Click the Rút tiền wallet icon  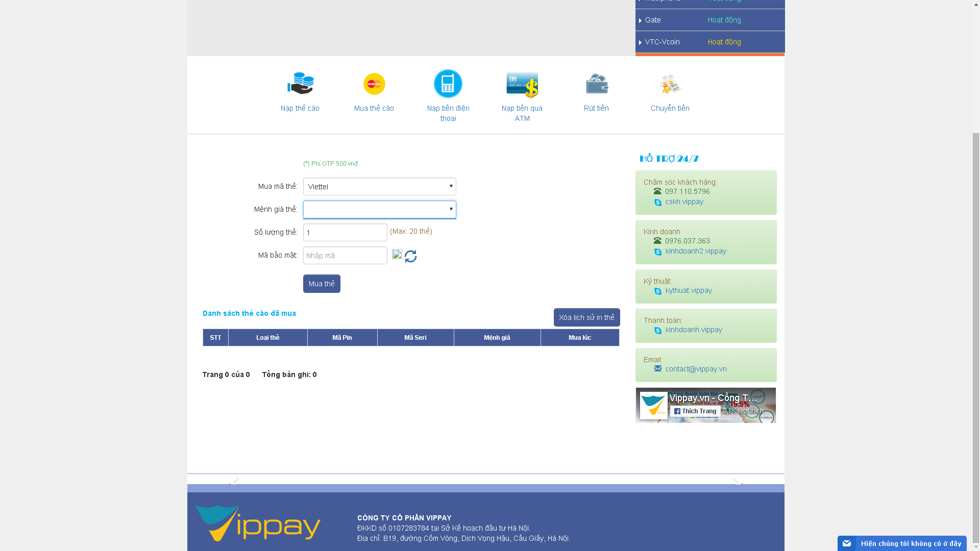(x=596, y=84)
